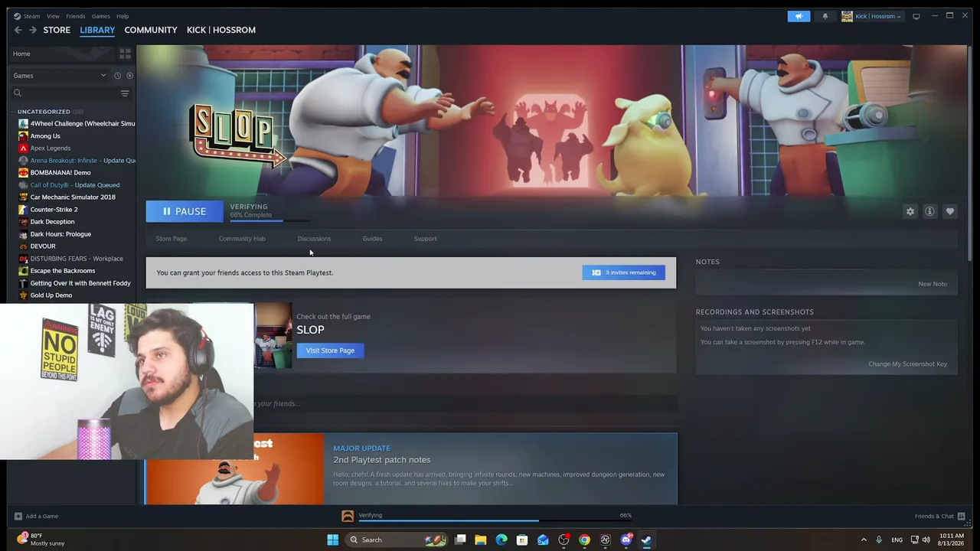Sort library by recent activity clock icon

click(117, 76)
